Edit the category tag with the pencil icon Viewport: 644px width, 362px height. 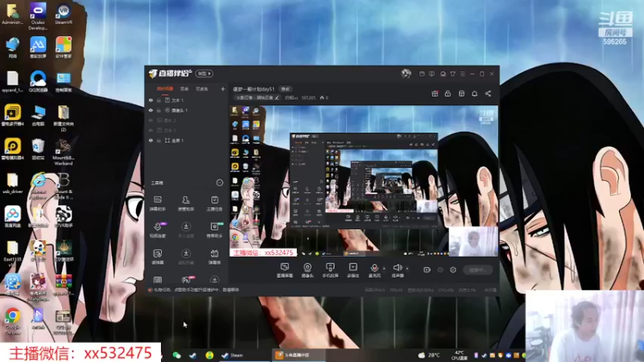click(x=277, y=97)
